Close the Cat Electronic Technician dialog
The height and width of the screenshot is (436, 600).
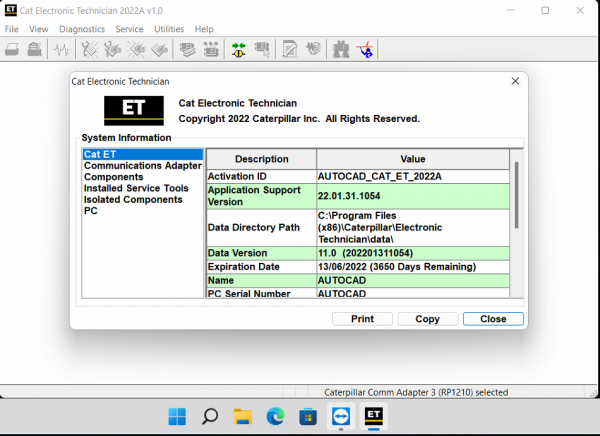coord(515,81)
